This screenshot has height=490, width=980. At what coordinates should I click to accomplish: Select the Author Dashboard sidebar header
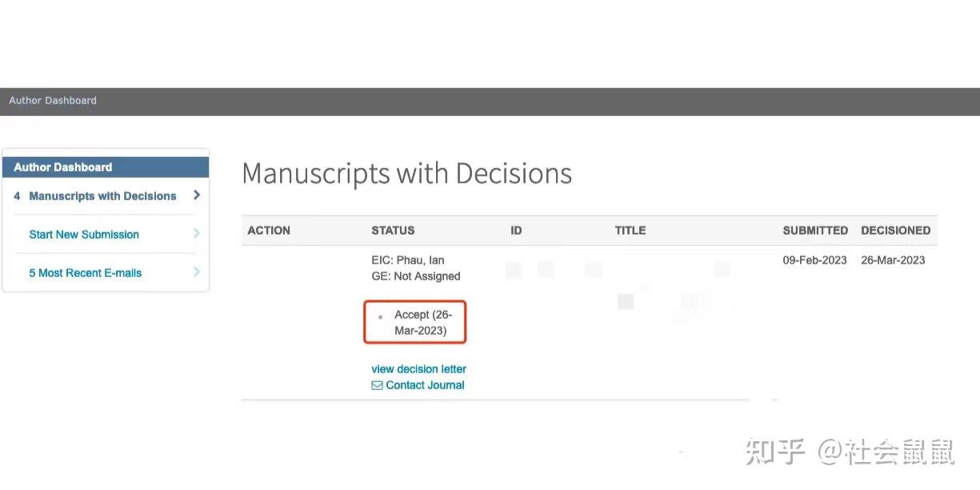[x=63, y=167]
